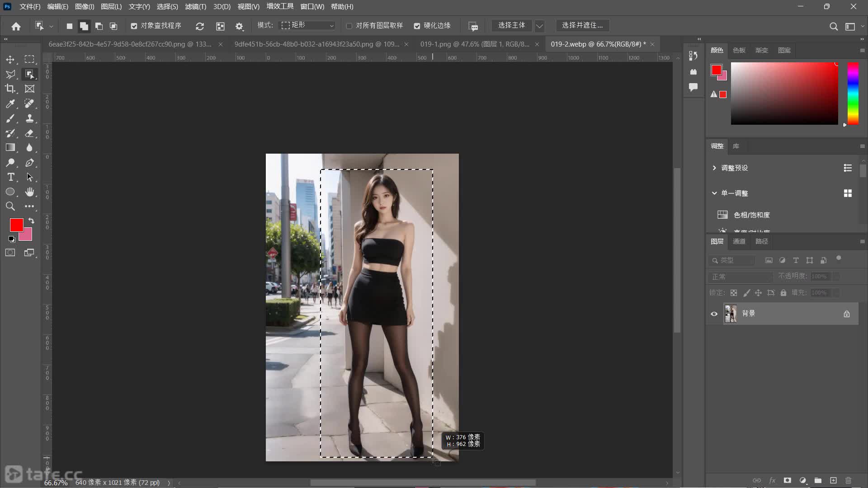The image size is (868, 488).
Task: Click the foreground red color swatch in toolbar
Action: pyautogui.click(x=16, y=225)
